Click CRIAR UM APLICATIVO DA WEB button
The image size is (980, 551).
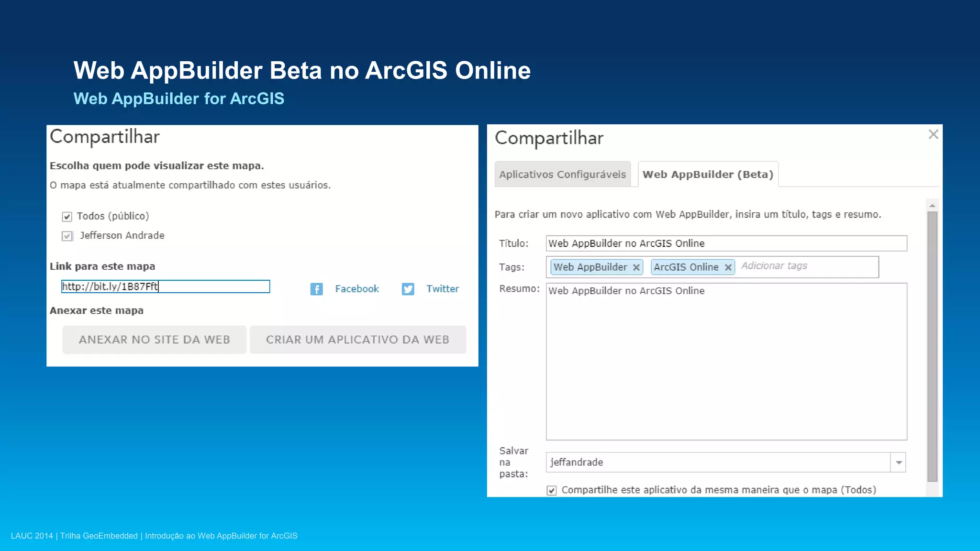[x=357, y=340]
